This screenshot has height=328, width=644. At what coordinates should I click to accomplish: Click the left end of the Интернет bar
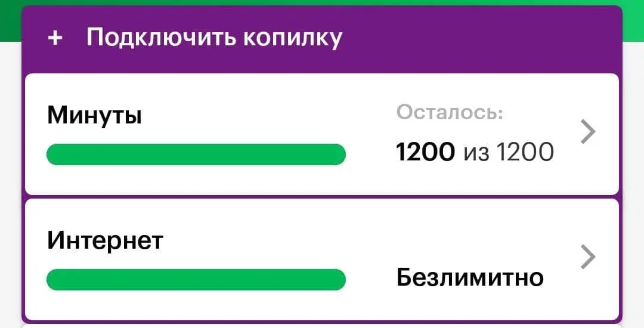click(x=54, y=280)
